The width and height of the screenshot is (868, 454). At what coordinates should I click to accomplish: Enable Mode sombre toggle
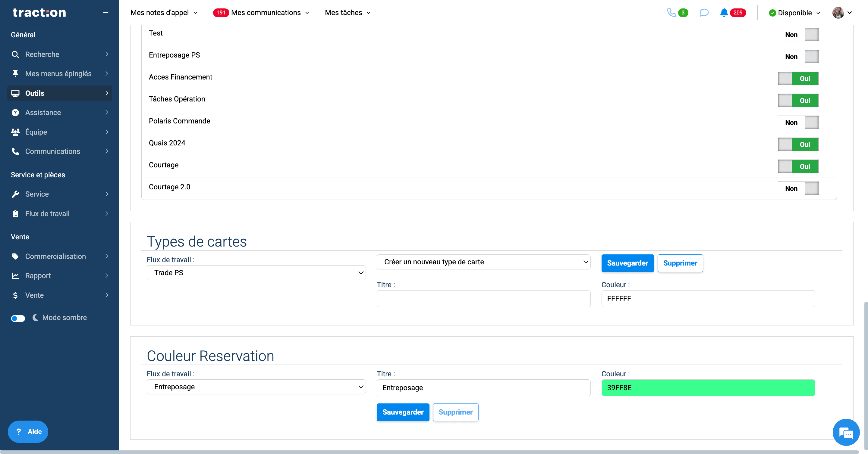coord(18,319)
